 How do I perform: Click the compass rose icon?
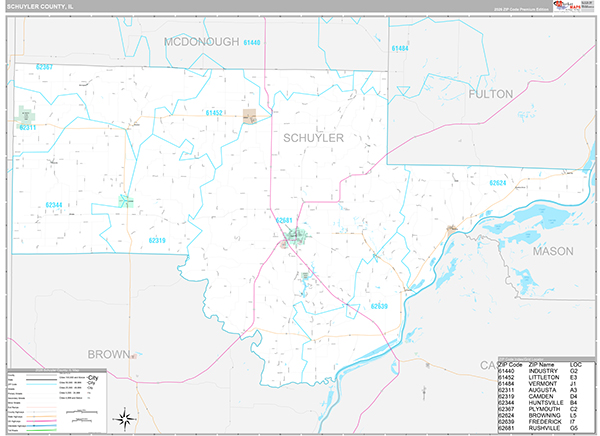(125, 418)
